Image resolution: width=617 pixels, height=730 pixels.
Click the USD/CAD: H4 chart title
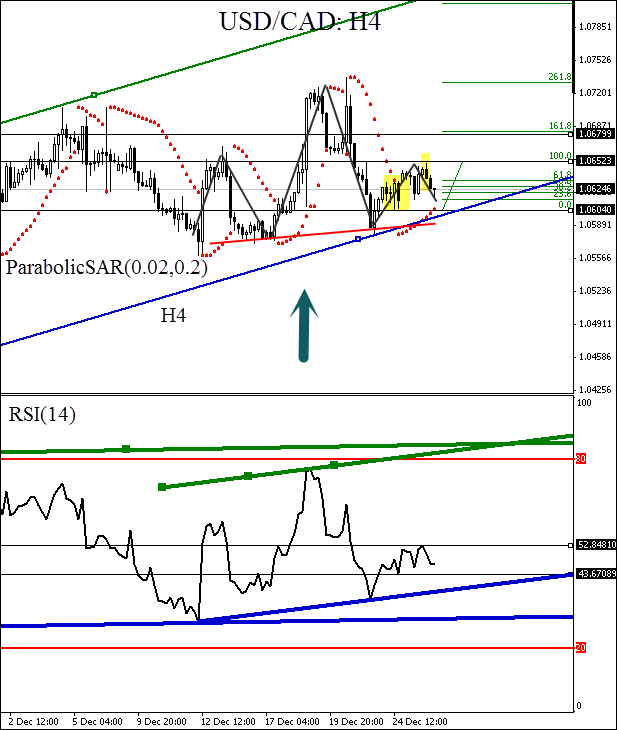300,21
